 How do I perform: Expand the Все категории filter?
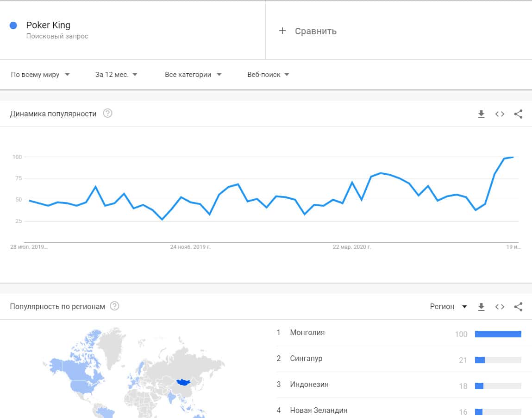193,75
